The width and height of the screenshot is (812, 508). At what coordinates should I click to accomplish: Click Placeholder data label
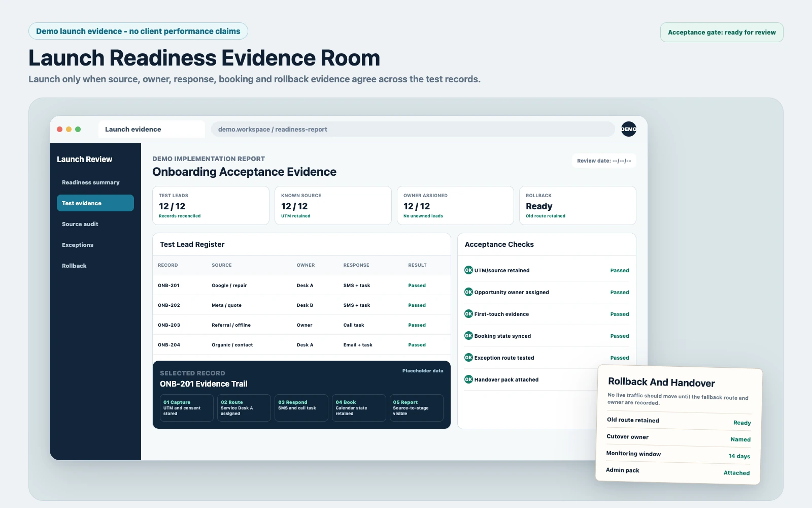click(x=423, y=371)
